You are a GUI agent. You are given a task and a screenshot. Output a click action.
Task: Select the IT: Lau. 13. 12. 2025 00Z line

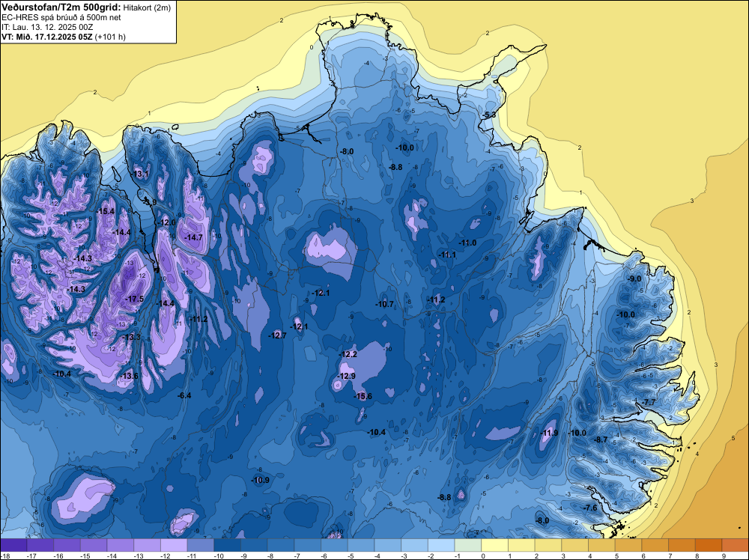(48, 27)
